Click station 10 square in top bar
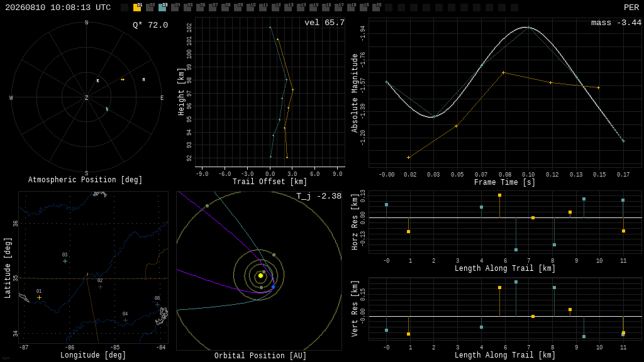 coord(250,8)
